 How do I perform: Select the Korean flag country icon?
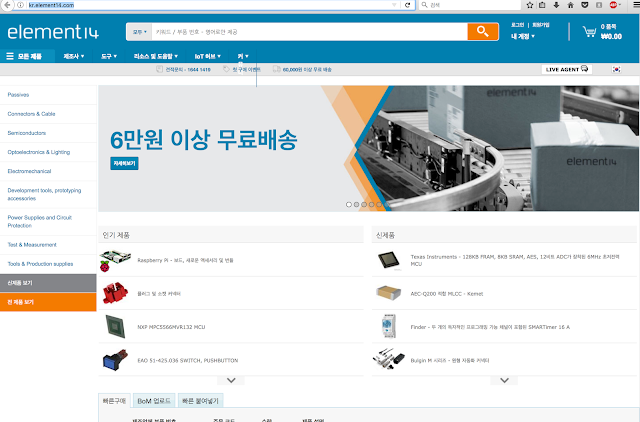point(616,69)
